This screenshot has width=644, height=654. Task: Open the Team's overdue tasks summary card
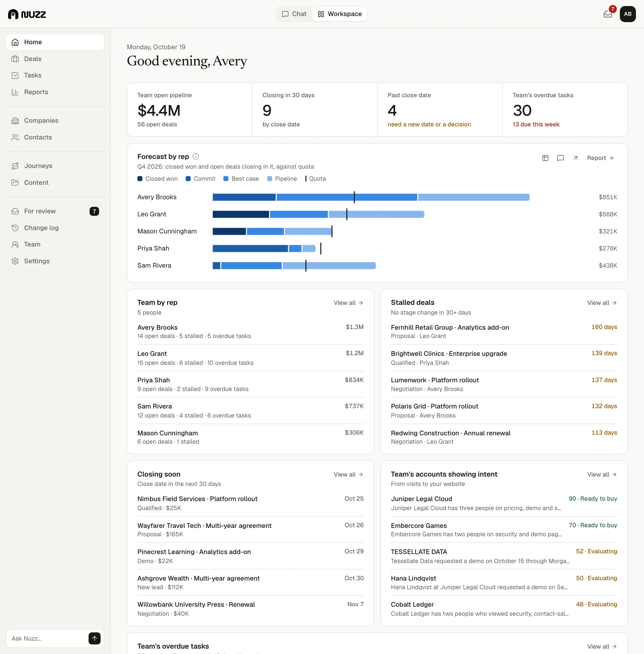pyautogui.click(x=565, y=110)
